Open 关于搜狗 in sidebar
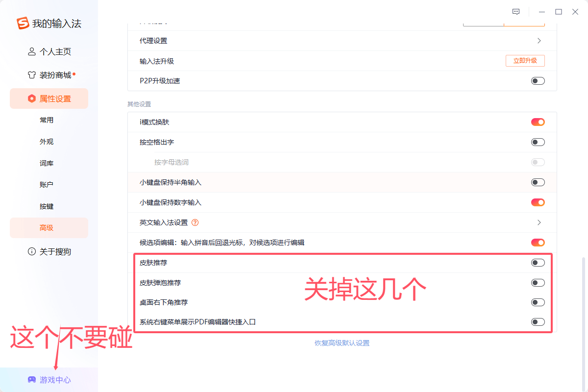 (49, 251)
